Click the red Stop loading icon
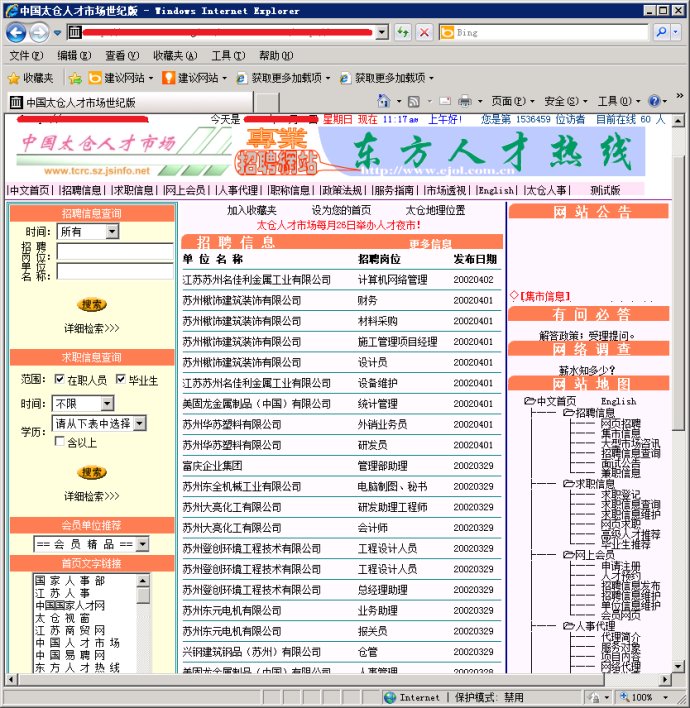 click(x=424, y=32)
